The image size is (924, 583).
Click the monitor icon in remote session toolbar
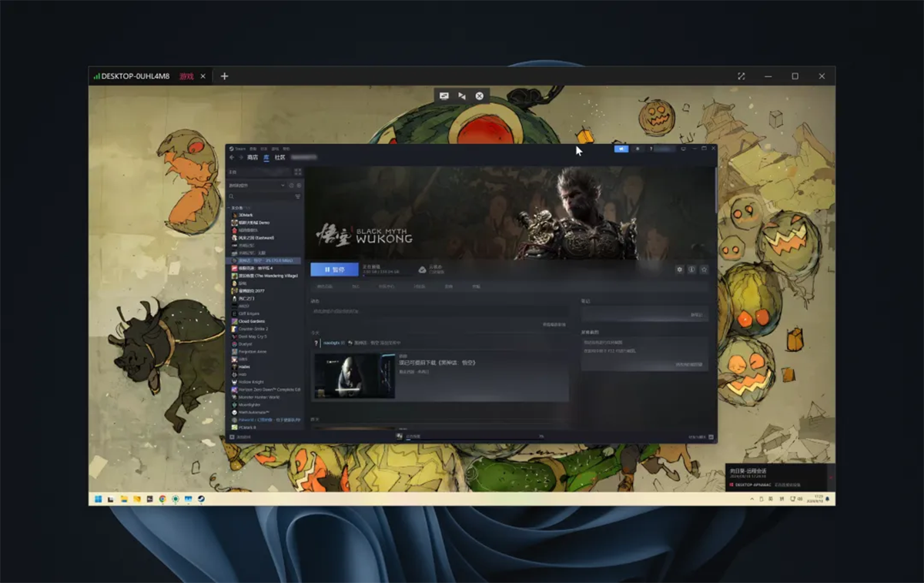click(444, 96)
